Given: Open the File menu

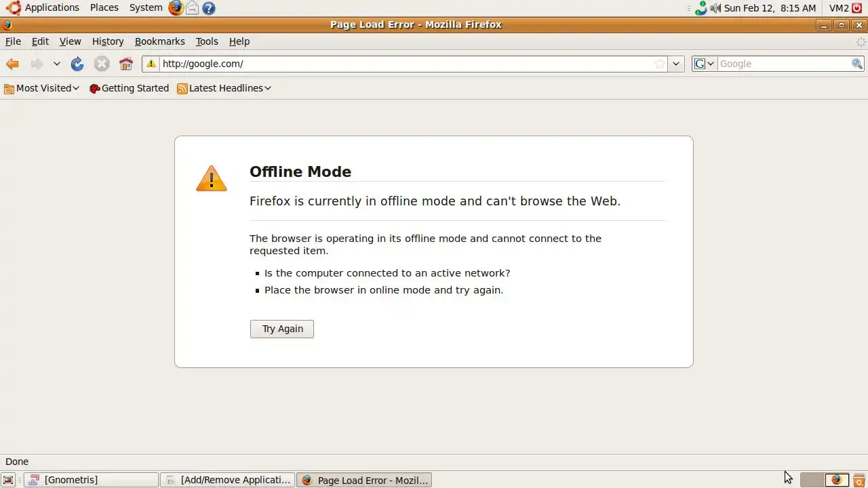Looking at the screenshot, I should (x=13, y=41).
